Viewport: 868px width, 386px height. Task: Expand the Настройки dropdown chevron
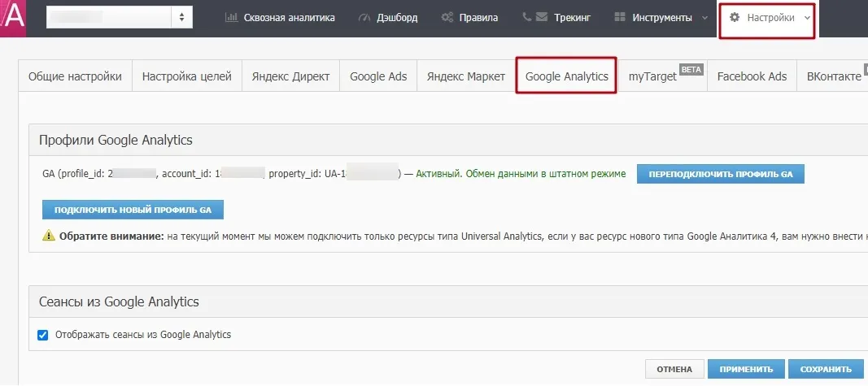click(807, 18)
